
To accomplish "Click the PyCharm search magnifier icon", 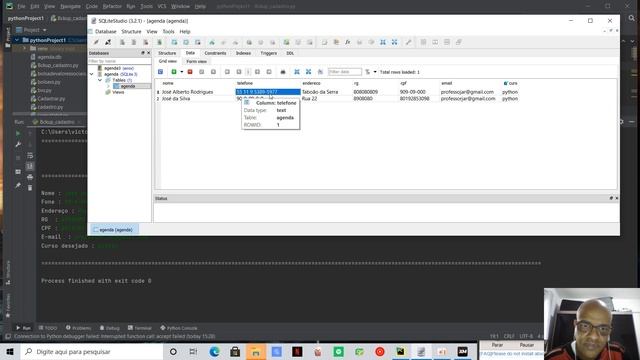I will pyautogui.click(x=632, y=18).
